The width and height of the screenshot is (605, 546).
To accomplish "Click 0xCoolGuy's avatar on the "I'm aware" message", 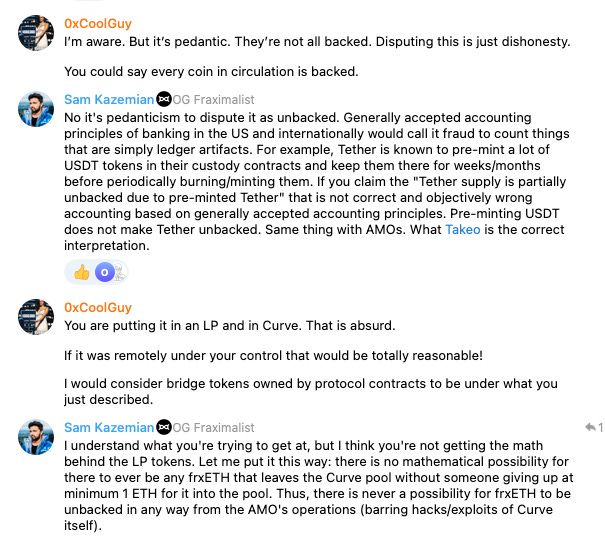I will pyautogui.click(x=36, y=33).
